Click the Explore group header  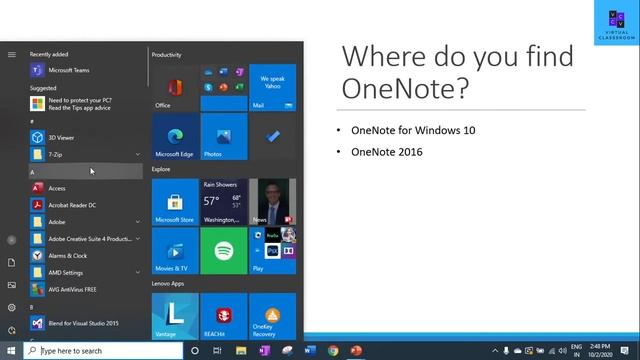161,169
